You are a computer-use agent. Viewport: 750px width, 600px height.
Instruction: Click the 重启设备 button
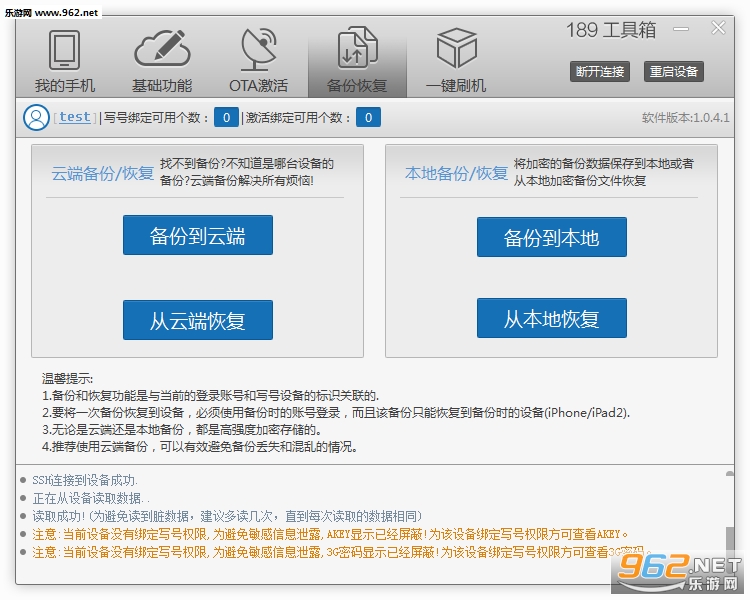[673, 72]
